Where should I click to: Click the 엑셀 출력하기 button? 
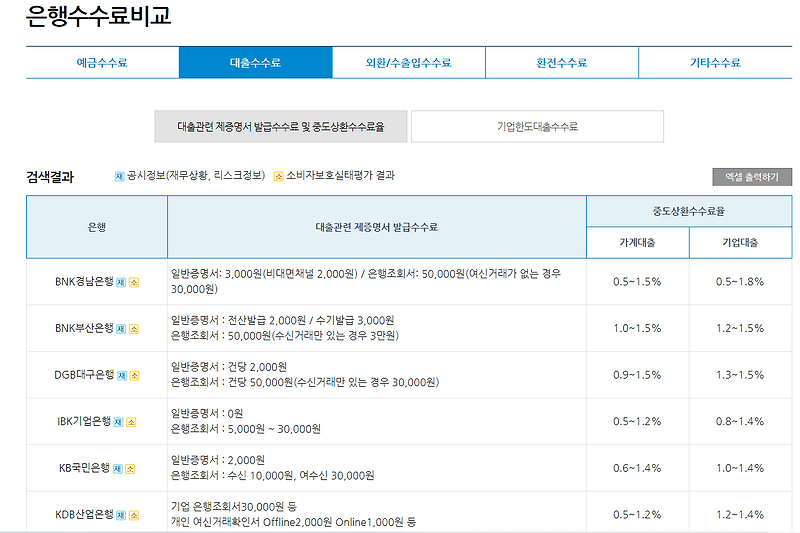pos(752,177)
